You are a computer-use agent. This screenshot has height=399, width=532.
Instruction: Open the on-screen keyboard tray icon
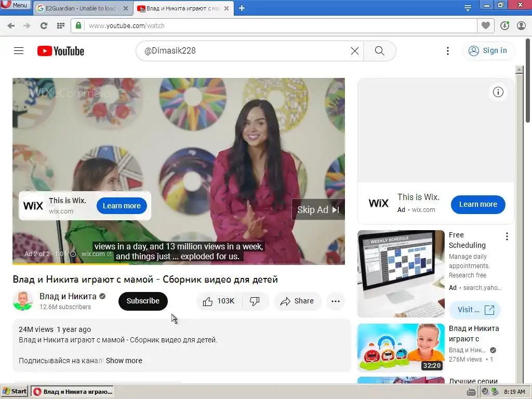tap(471, 392)
